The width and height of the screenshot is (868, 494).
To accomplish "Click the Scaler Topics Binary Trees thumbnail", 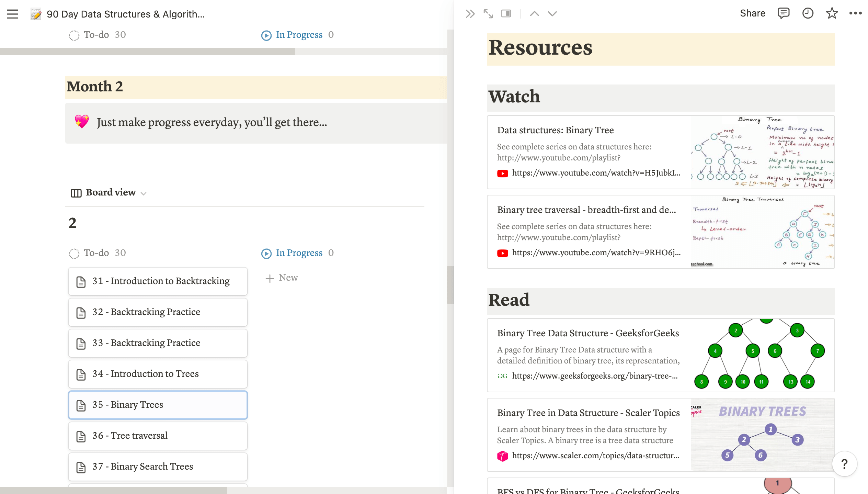I will point(762,435).
